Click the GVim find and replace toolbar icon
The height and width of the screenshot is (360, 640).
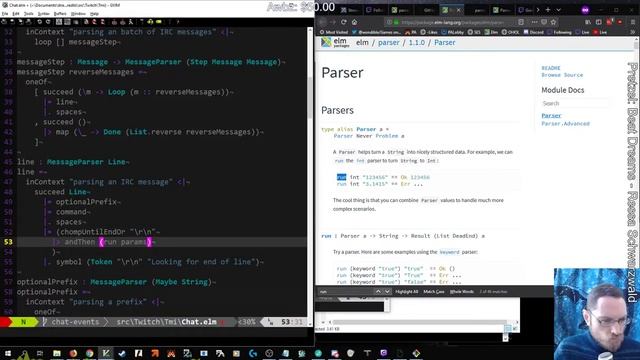tap(87, 22)
